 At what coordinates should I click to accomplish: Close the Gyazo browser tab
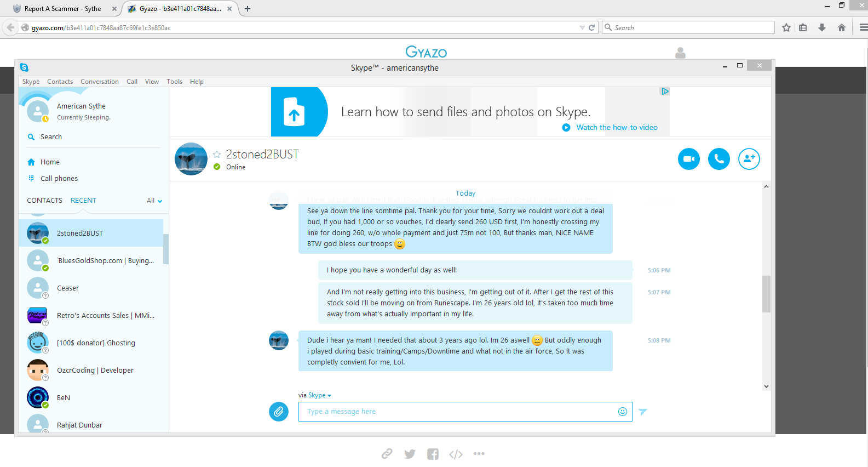point(229,9)
